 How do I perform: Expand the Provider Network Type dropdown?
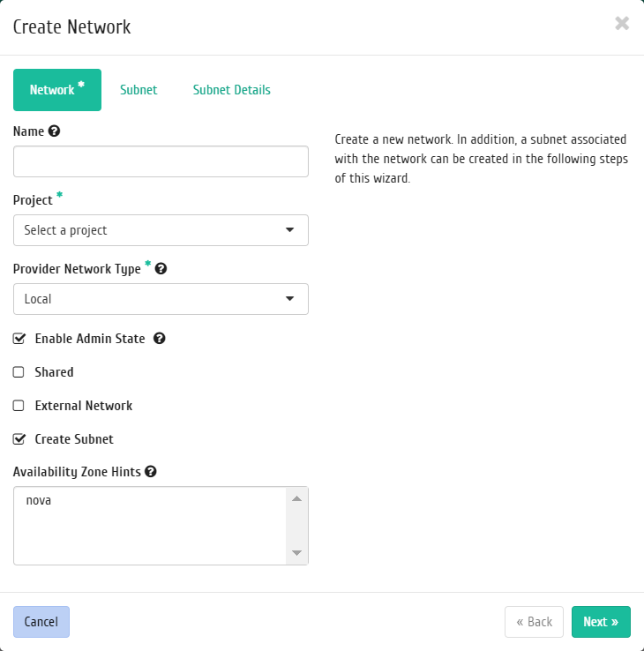[x=161, y=299]
